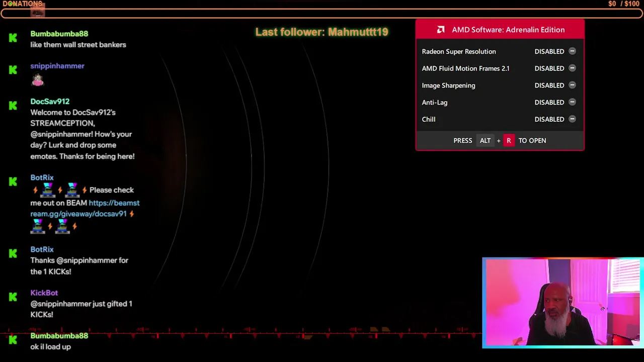Open the beamstream.gg giveaway link

pos(85,208)
